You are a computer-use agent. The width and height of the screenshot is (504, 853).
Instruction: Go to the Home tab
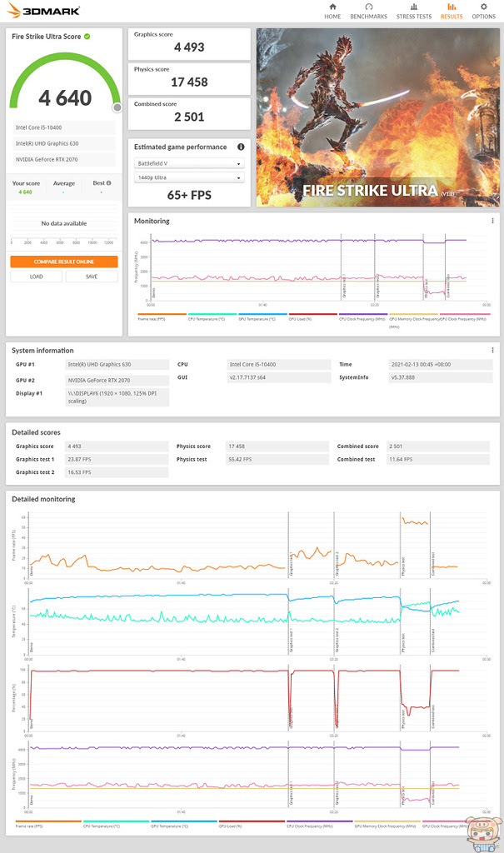pos(332,12)
